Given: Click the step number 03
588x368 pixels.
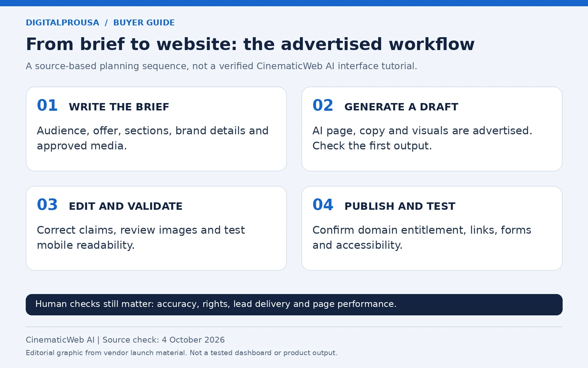Looking at the screenshot, I should click(47, 205).
